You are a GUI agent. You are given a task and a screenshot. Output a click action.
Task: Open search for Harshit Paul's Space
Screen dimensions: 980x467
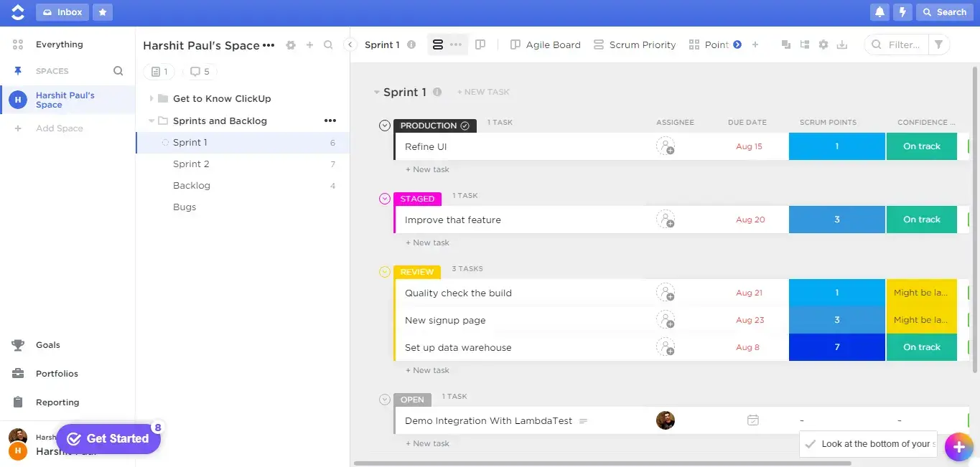328,44
